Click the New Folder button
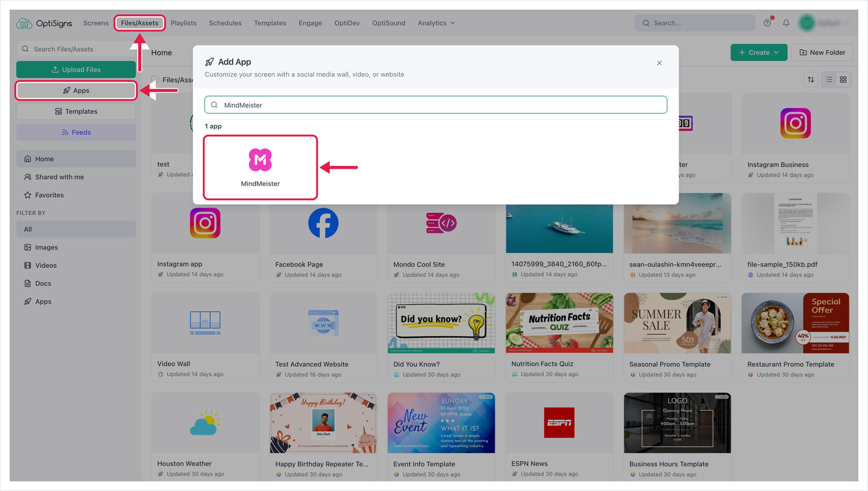Viewport: 868px width, 491px height. pyautogui.click(x=822, y=52)
